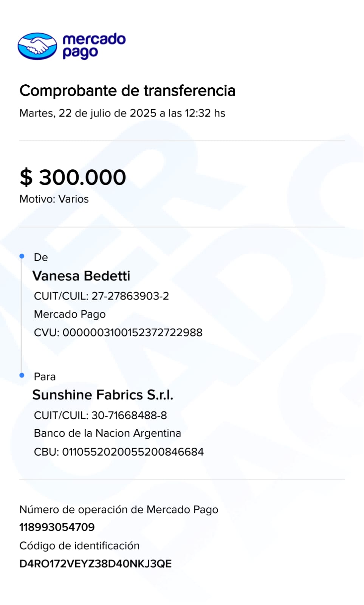Click the Número de operación label

(x=119, y=509)
